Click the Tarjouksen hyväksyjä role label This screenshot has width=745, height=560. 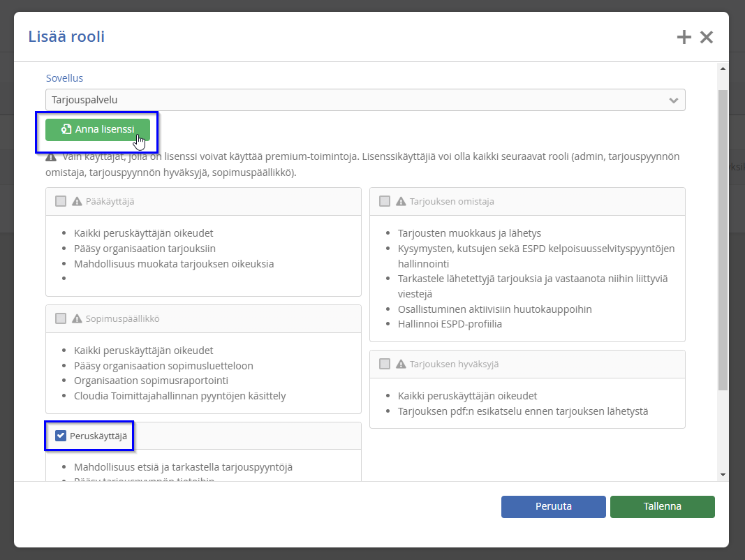click(x=455, y=364)
